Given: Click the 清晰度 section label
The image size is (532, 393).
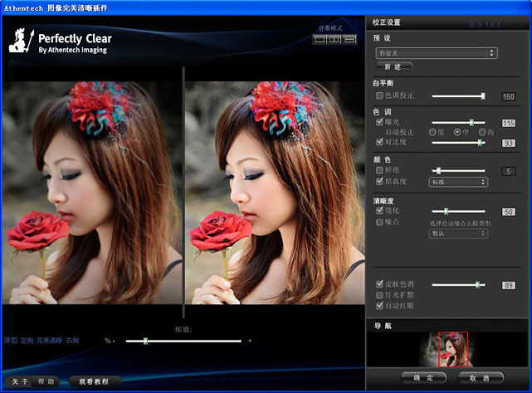Looking at the screenshot, I should point(383,201).
